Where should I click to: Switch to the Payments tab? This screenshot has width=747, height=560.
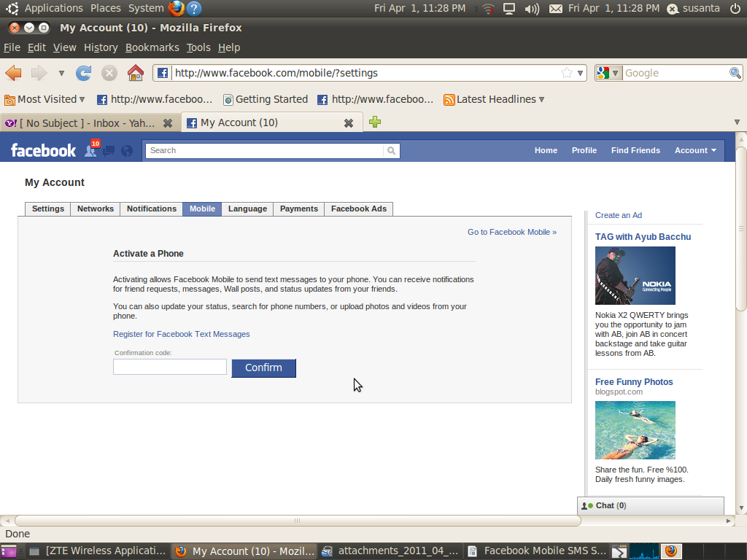(298, 209)
